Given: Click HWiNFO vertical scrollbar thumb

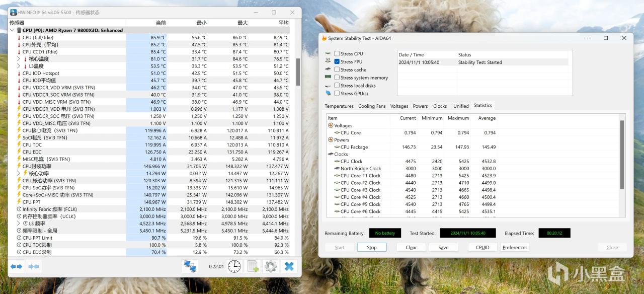Looking at the screenshot, I should click(298, 72).
